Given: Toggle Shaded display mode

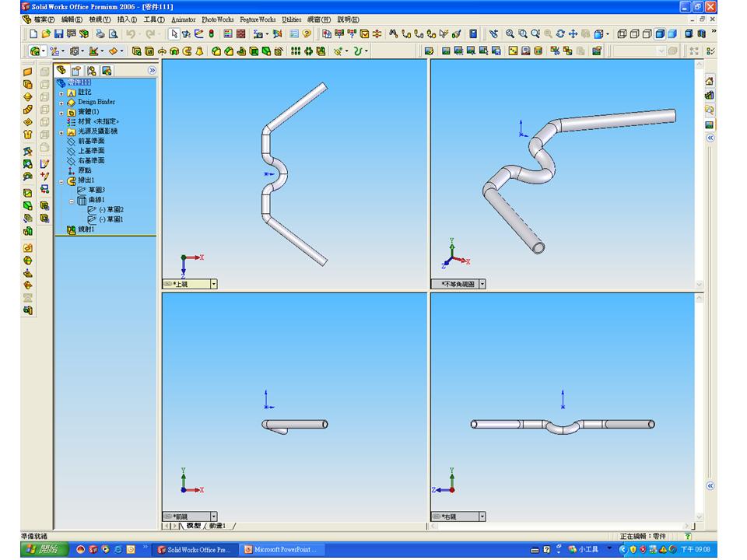Looking at the screenshot, I should click(x=672, y=33).
